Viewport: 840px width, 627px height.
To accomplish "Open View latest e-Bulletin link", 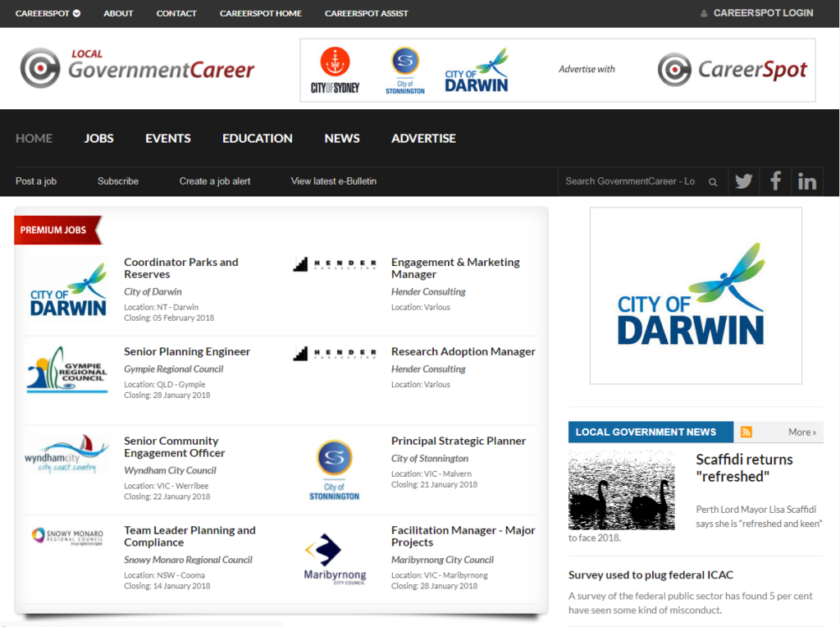I will tap(333, 181).
